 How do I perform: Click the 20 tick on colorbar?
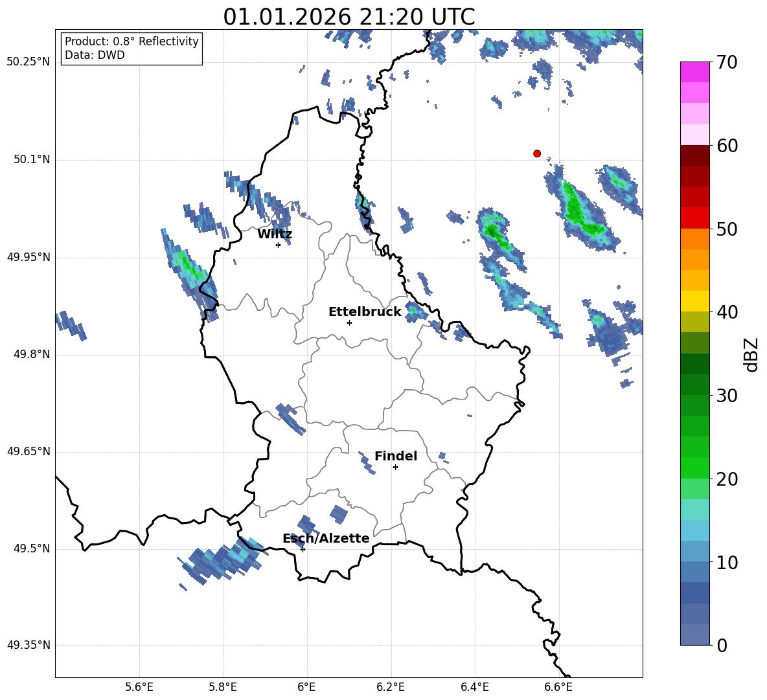pyautogui.click(x=727, y=479)
